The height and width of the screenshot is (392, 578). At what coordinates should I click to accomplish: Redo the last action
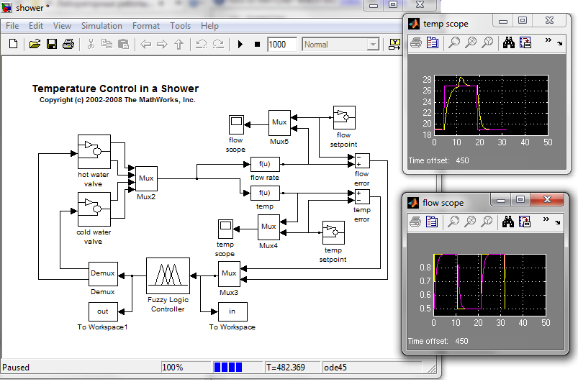(218, 44)
